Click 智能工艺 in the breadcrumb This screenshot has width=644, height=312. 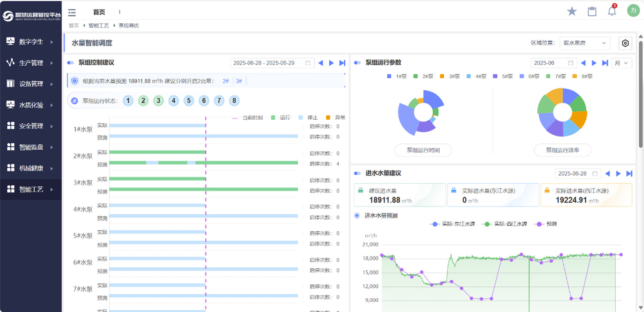pos(99,26)
